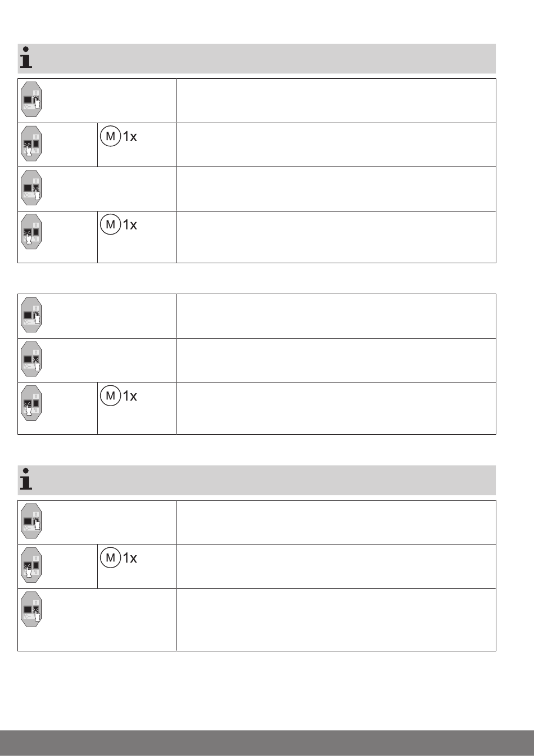Click the info icon in the lower gray banner
The width and height of the screenshot is (534, 756).
(26, 479)
